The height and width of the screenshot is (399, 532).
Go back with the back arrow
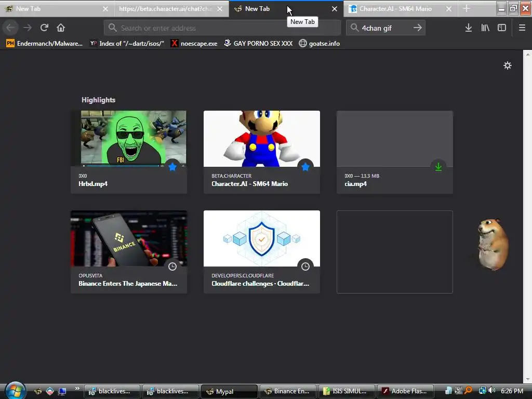coord(10,28)
